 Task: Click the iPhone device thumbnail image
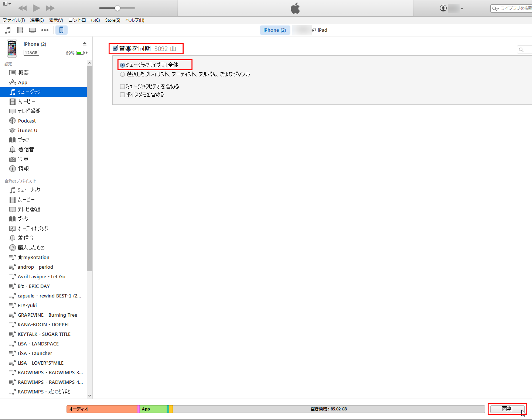[12, 48]
